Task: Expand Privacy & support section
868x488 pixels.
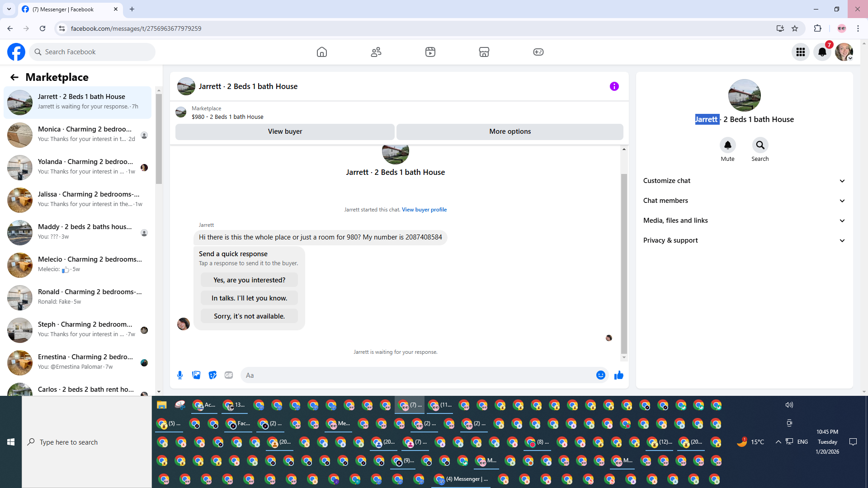Action: [744, 240]
